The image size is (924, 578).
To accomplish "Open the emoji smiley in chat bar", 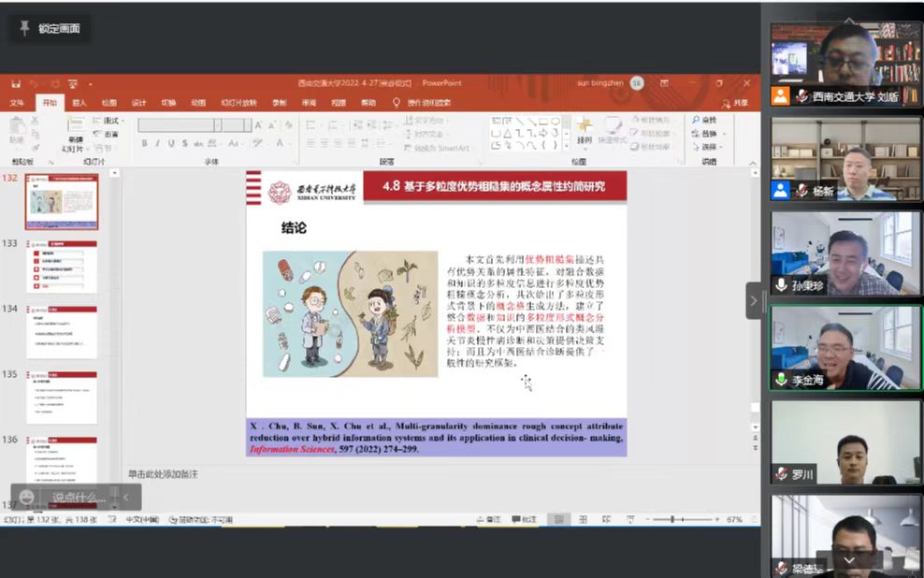I will pos(27,497).
